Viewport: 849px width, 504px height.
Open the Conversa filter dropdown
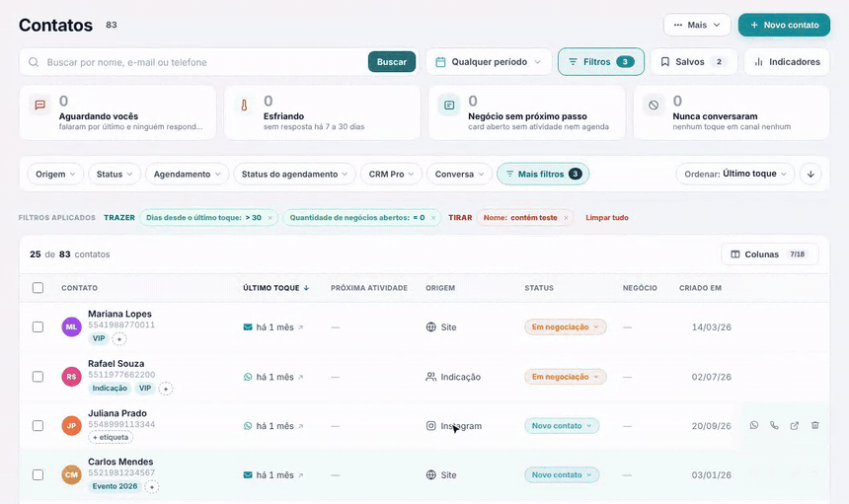pos(459,175)
